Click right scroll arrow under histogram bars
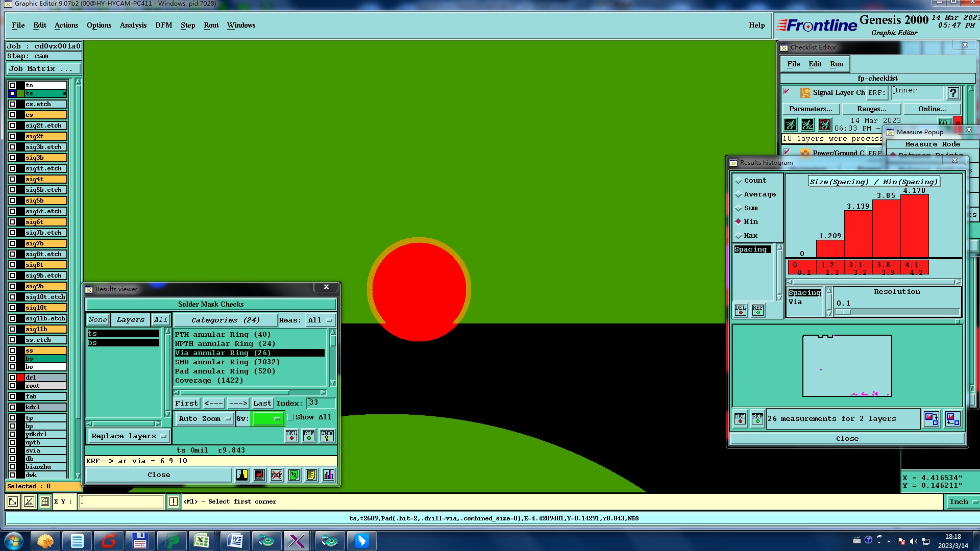 [x=958, y=282]
